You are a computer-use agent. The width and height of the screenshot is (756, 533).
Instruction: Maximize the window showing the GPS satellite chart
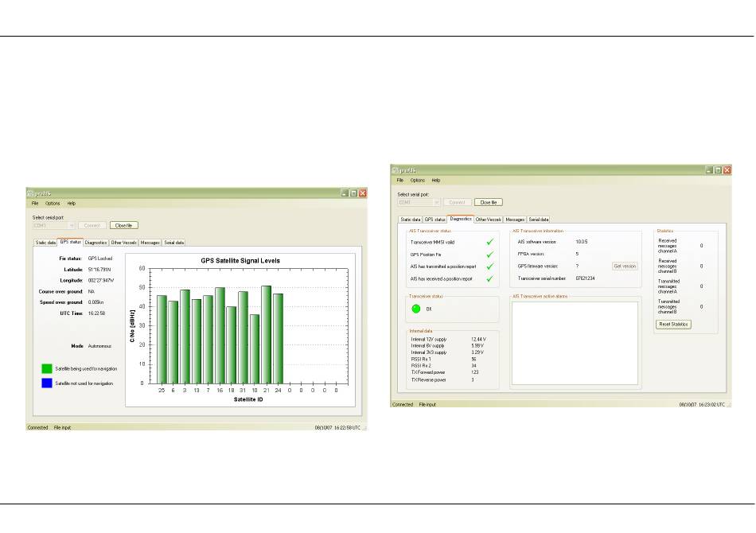tap(353, 193)
